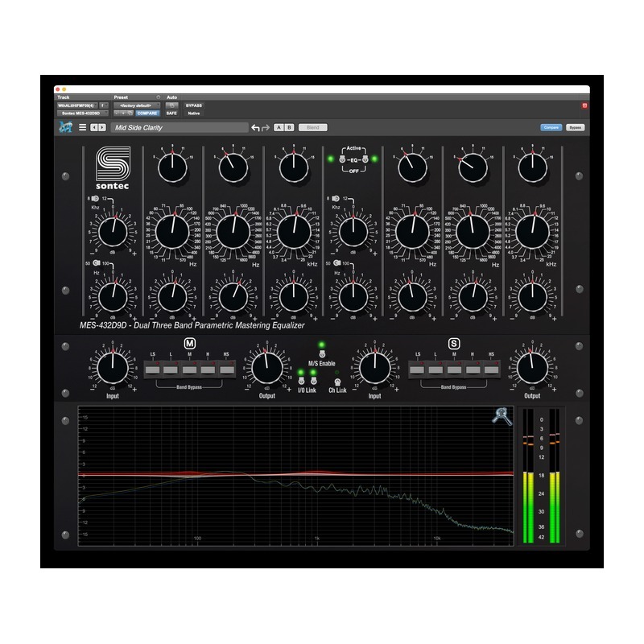
Task: Click the Mid Side Clarity preset name field
Action: [180, 128]
